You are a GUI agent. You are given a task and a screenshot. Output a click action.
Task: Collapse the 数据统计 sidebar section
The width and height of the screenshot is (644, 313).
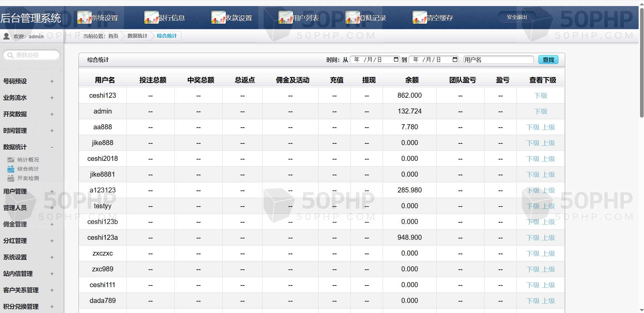point(52,147)
